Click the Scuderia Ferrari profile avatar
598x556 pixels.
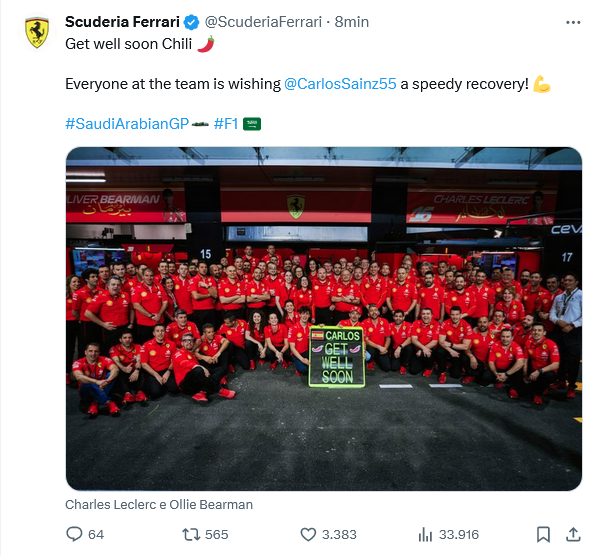37,32
